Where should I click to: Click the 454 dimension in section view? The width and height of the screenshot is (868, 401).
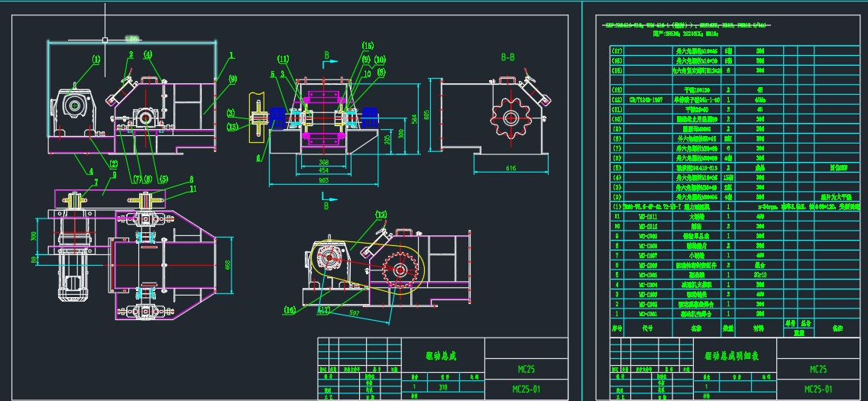[323, 171]
